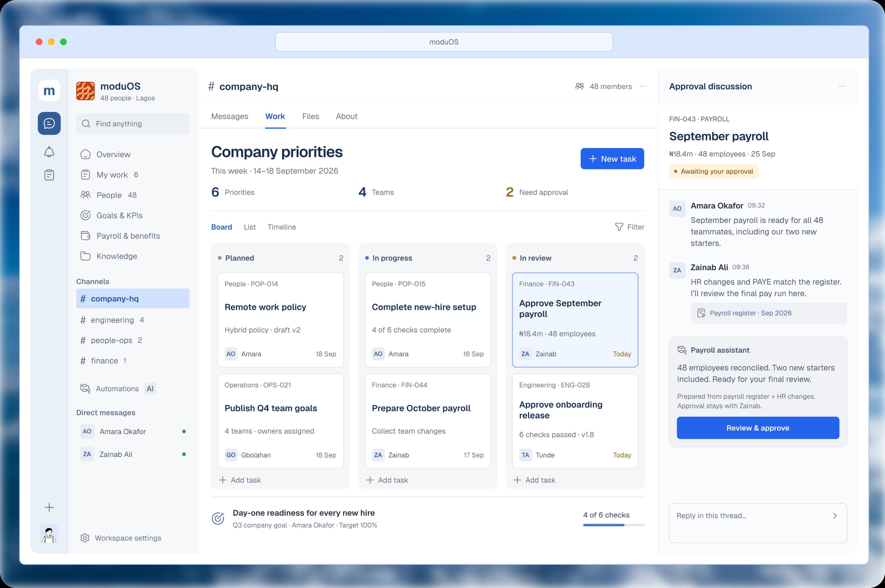This screenshot has width=885, height=588.
Task: Click the In review column header
Action: (575, 258)
